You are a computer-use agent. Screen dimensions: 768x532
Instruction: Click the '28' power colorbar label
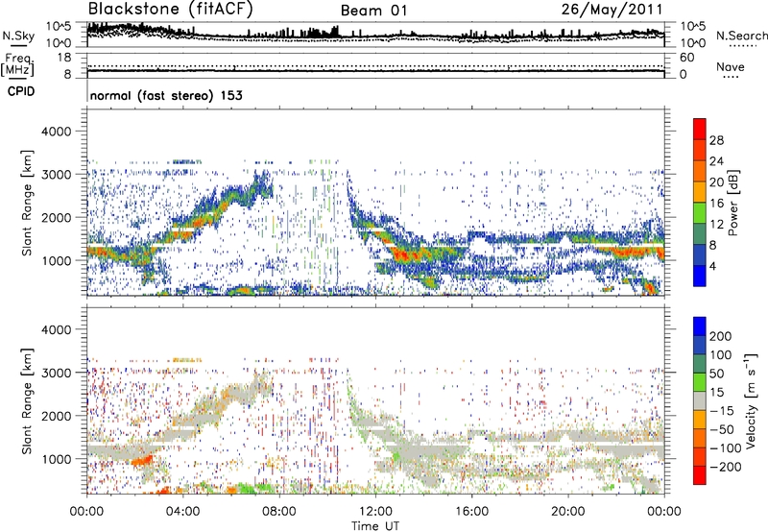(x=716, y=140)
